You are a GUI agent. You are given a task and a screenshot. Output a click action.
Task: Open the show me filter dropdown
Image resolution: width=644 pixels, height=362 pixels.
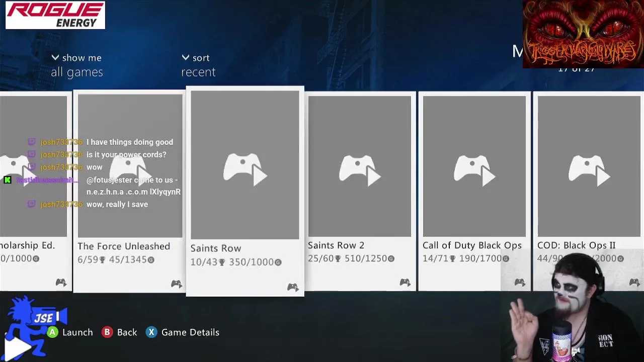tap(77, 65)
